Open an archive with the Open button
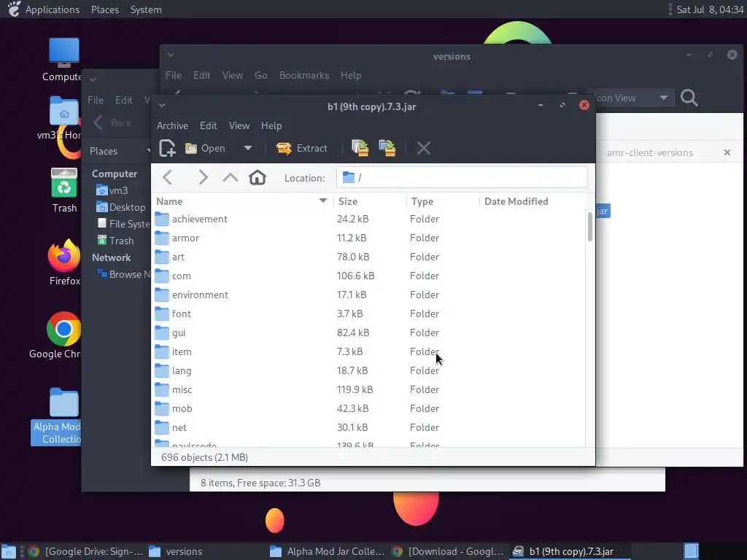This screenshot has width=747, height=560. pyautogui.click(x=205, y=148)
